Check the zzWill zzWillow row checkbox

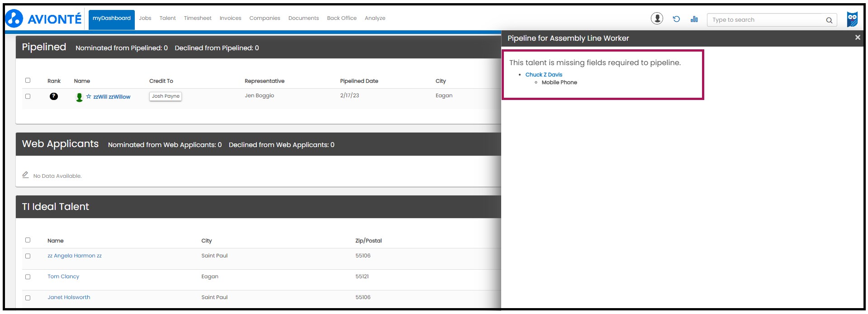pos(28,96)
